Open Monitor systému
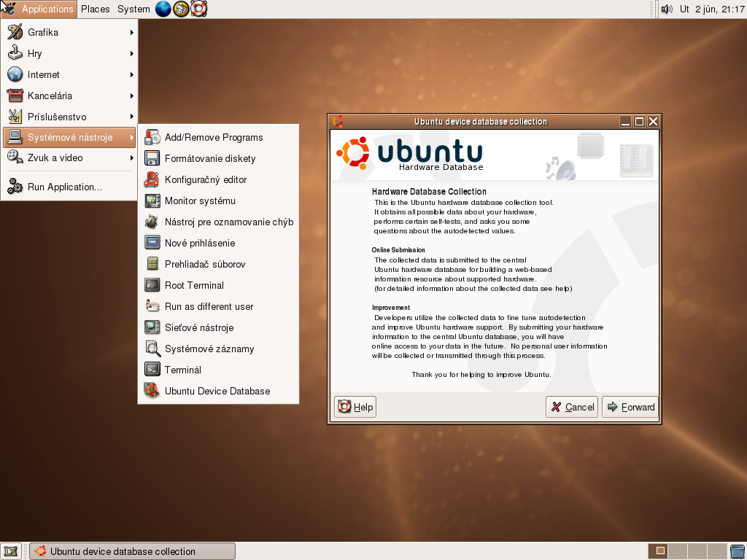Screen dimensions: 747x560 tap(218, 201)
